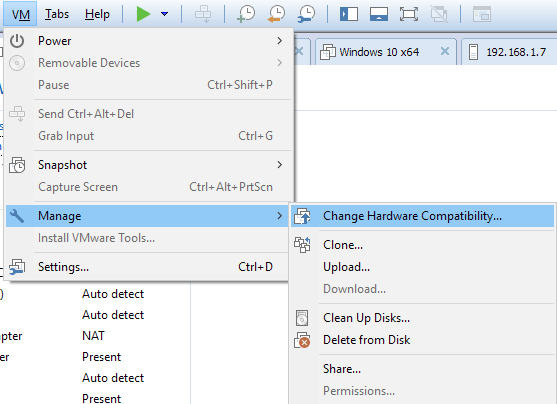The height and width of the screenshot is (404, 557).
Task: Open the VM menu
Action: [x=21, y=14]
